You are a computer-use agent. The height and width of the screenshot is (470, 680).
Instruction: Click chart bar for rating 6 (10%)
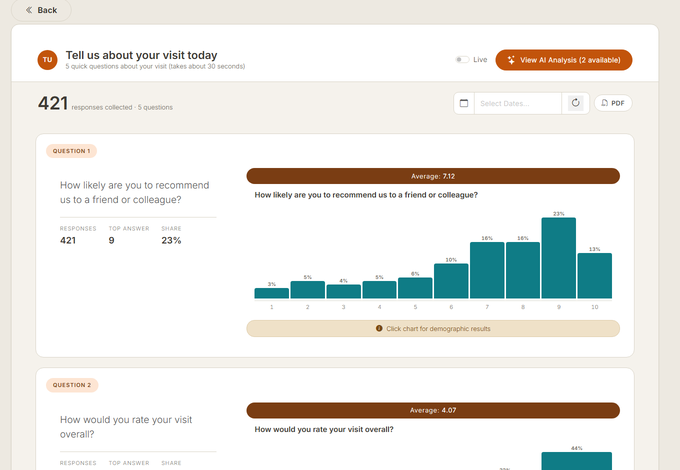(x=451, y=281)
